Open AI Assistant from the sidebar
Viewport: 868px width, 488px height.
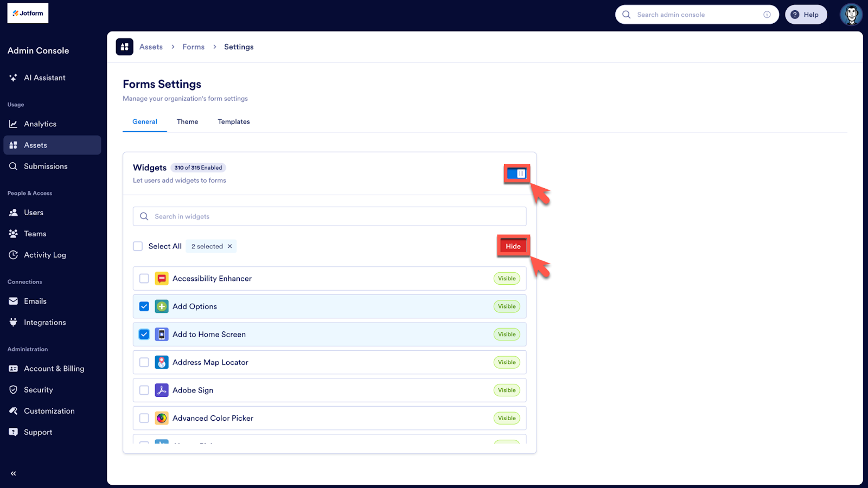click(43, 78)
